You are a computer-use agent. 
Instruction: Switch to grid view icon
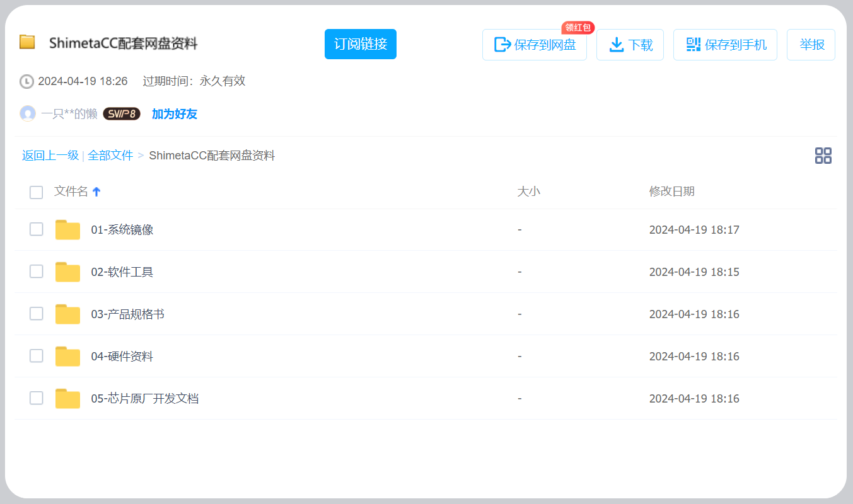click(823, 156)
